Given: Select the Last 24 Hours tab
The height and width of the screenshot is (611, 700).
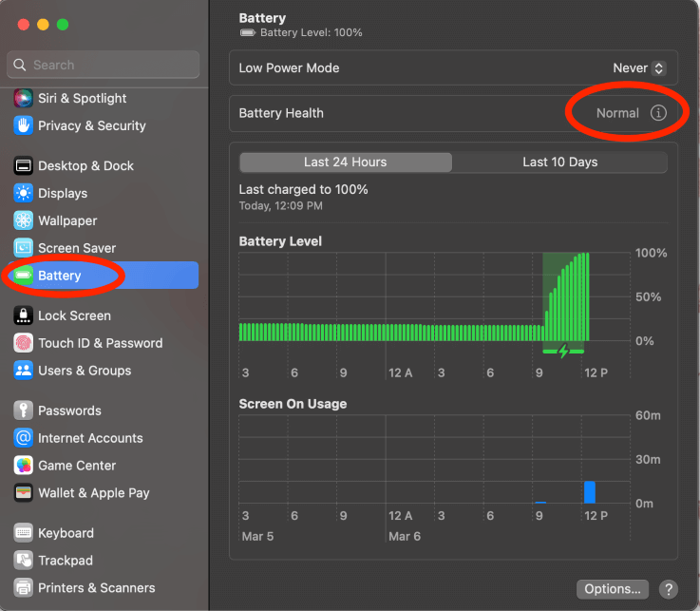Looking at the screenshot, I should point(345,162).
